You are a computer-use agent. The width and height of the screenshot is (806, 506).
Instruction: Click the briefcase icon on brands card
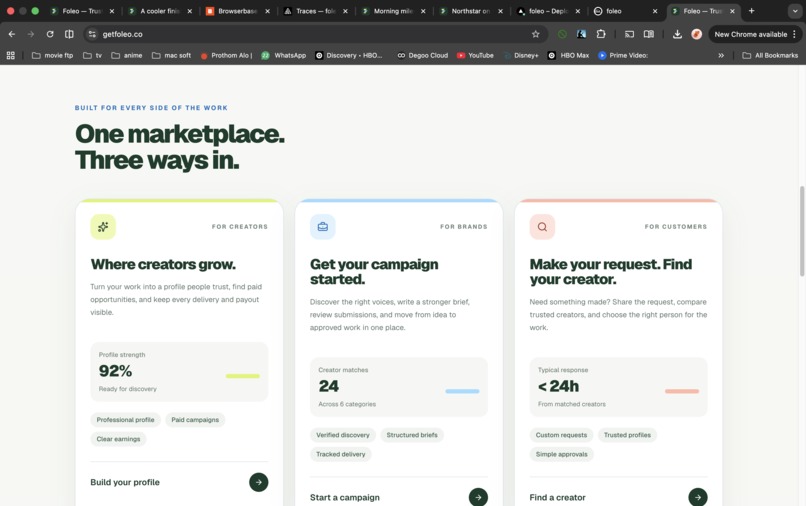323,227
